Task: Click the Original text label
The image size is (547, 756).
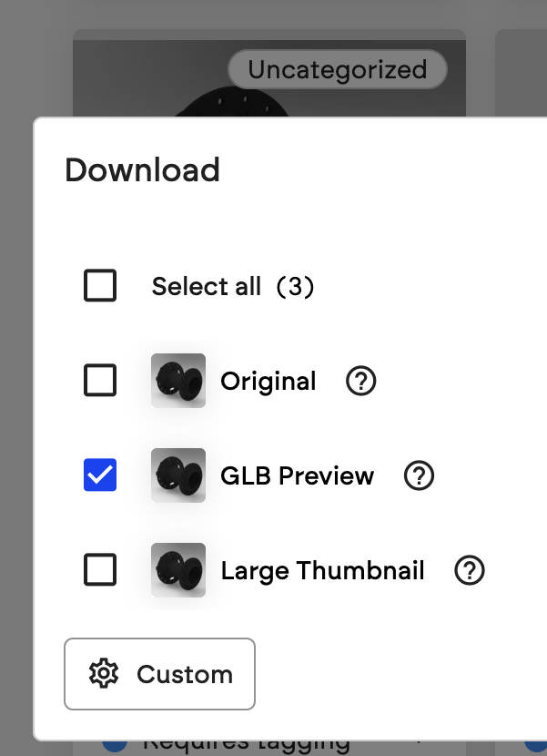Action: pyautogui.click(x=268, y=382)
